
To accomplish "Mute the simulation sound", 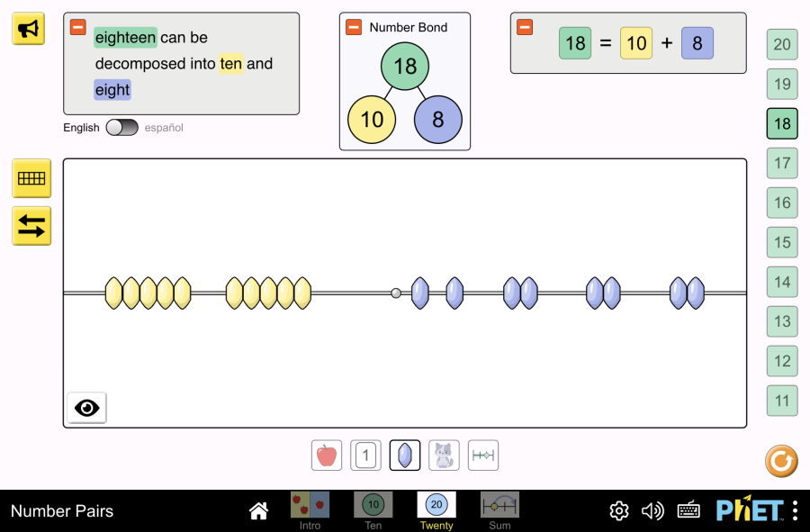I will [652, 511].
